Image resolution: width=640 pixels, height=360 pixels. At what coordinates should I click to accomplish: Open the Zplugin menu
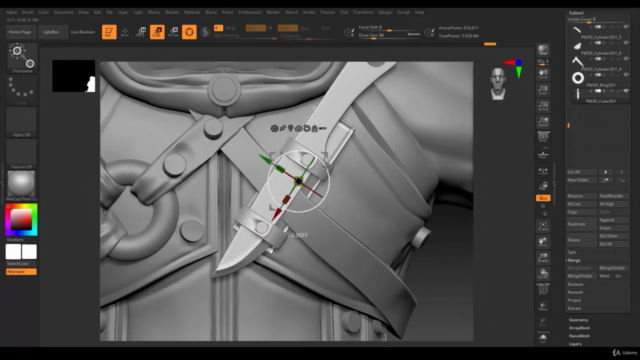(x=385, y=12)
